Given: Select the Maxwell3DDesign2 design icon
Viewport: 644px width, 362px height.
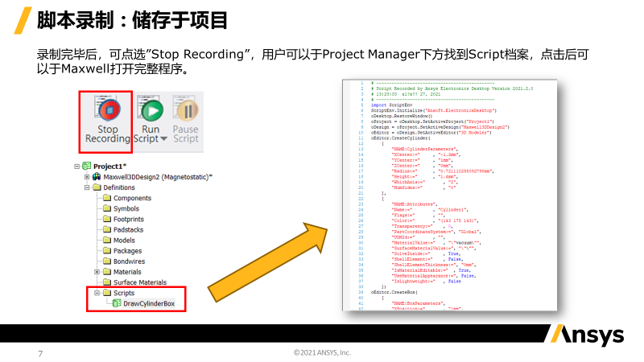Looking at the screenshot, I should 97,176.
